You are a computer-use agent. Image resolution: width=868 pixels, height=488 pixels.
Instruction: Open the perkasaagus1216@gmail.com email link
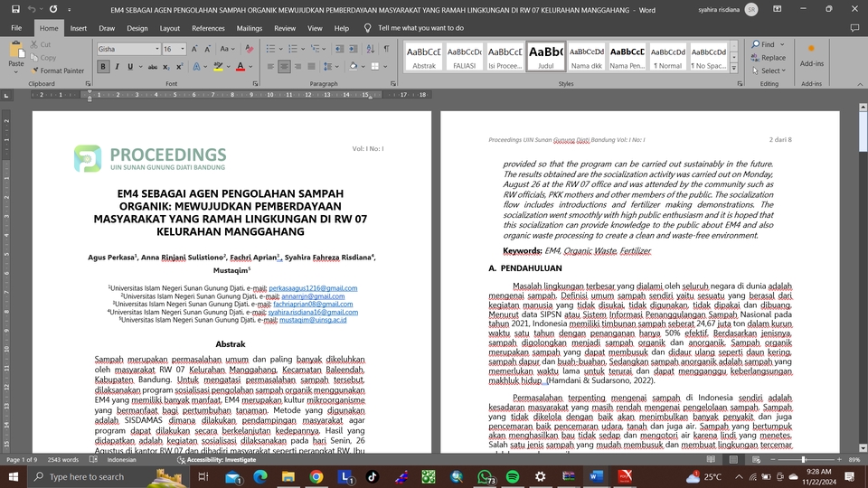click(313, 288)
